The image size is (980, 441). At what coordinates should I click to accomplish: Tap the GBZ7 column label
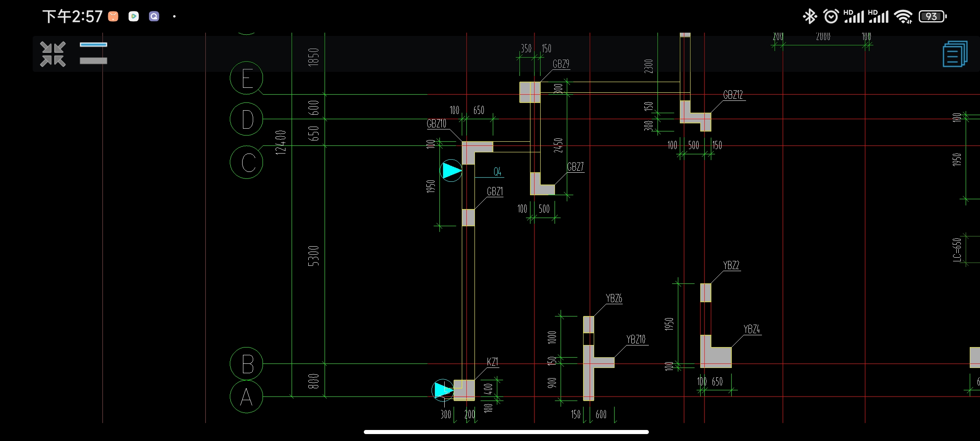(575, 167)
